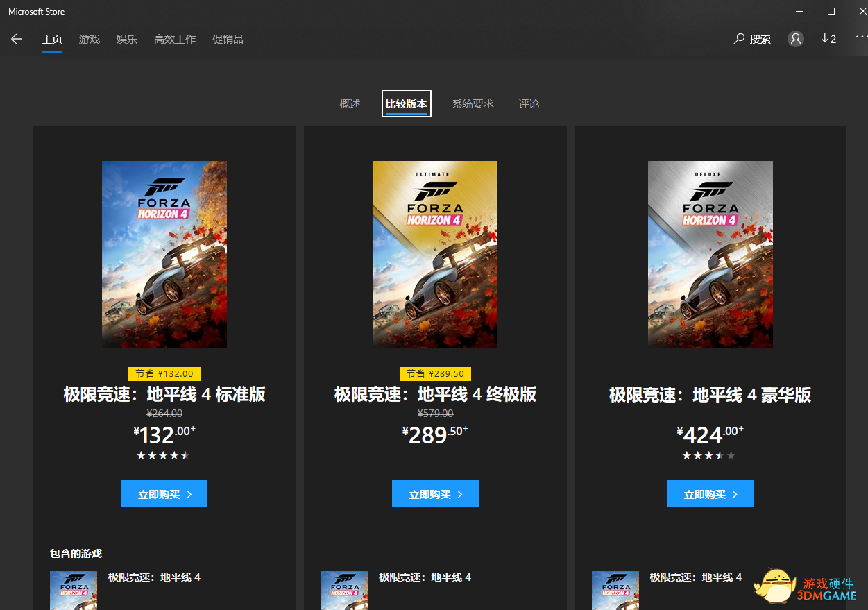The image size is (868, 610).
Task: Click the original price ¥579.00
Action: pos(435,414)
